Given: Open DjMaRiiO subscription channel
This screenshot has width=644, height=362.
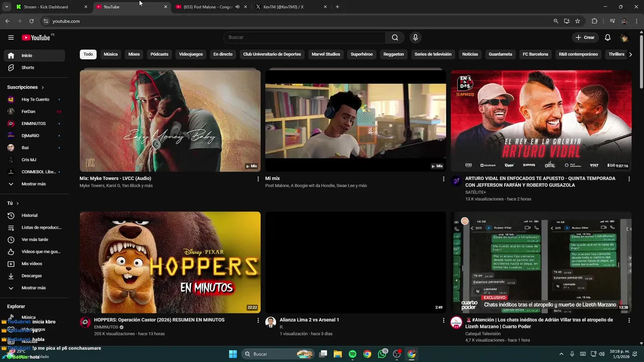Looking at the screenshot, I should coord(34,136).
